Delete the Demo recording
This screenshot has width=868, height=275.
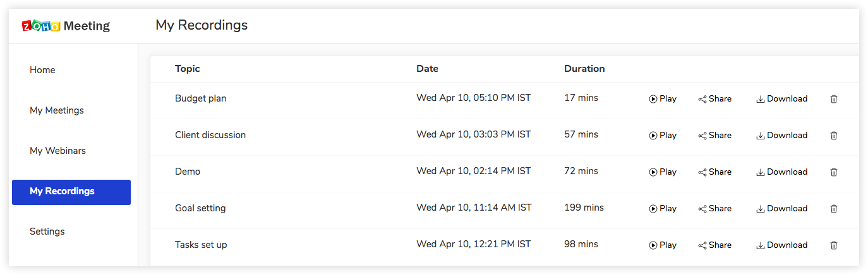point(833,172)
